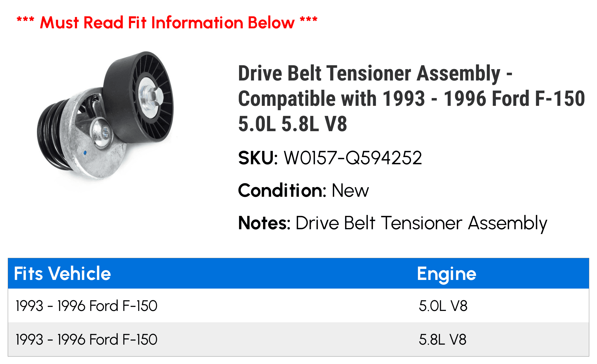597x364 pixels.
Task: Click the drive belt tensioner product image
Action: [105, 116]
